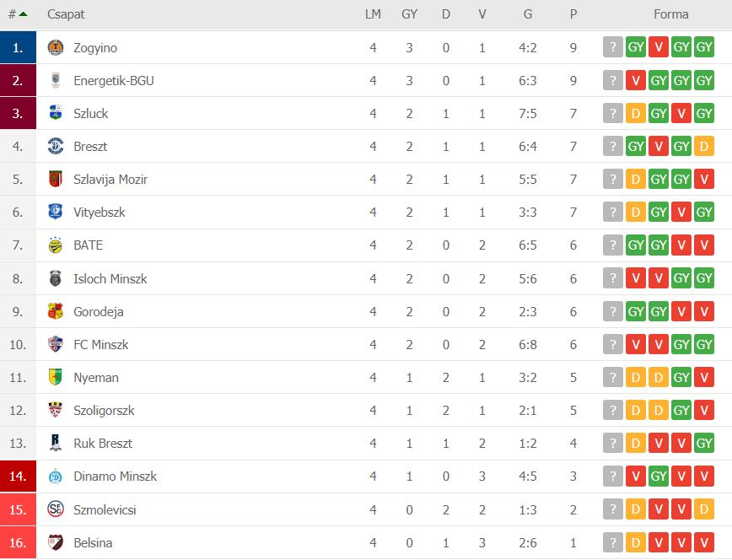
Task: Click the BATE yellow crest icon
Action: coord(56,245)
